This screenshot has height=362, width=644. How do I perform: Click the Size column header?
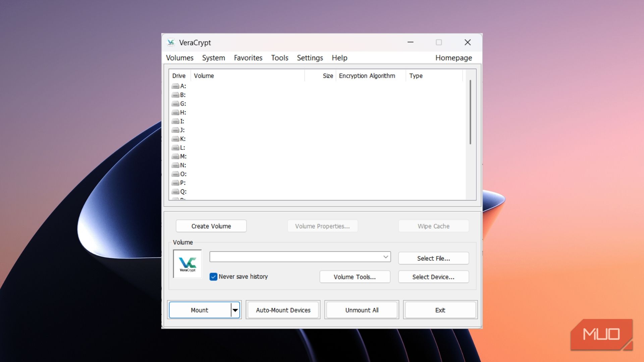pos(320,76)
